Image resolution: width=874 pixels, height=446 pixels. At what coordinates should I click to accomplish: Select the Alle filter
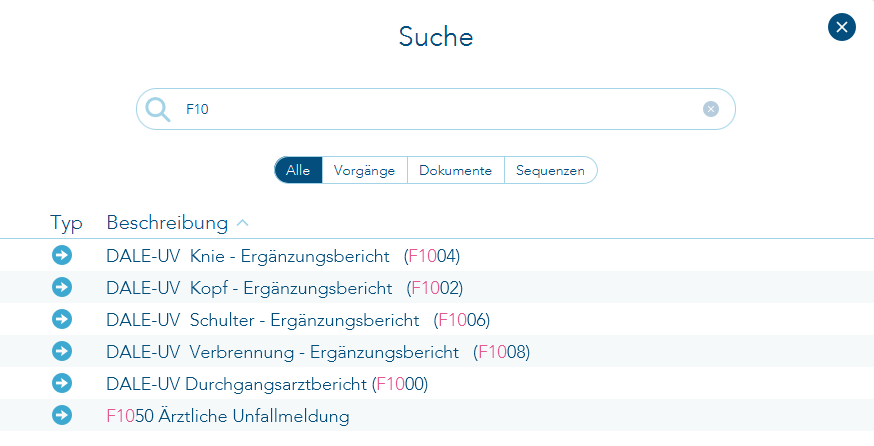click(x=298, y=170)
